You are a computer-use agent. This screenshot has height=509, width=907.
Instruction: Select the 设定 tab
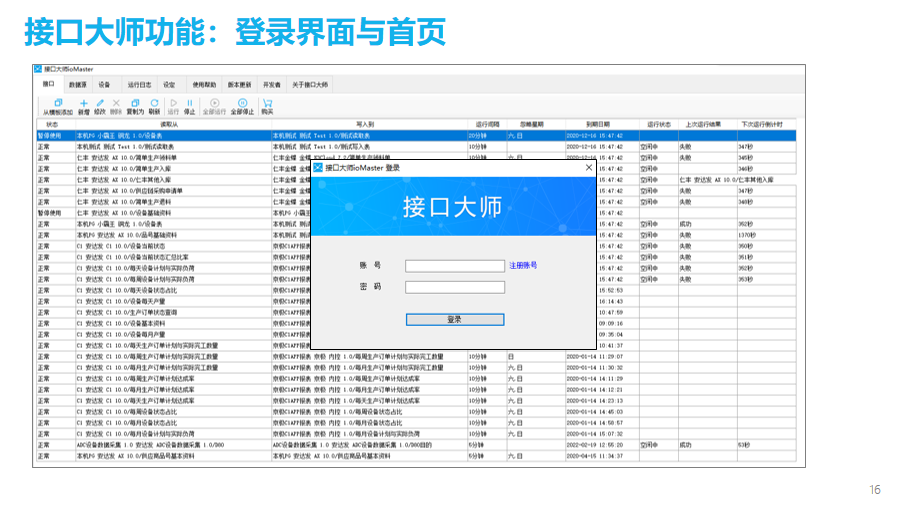coord(169,85)
